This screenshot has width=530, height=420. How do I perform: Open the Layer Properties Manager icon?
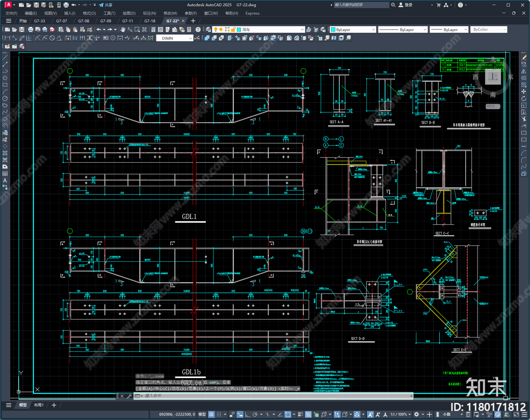point(208,29)
